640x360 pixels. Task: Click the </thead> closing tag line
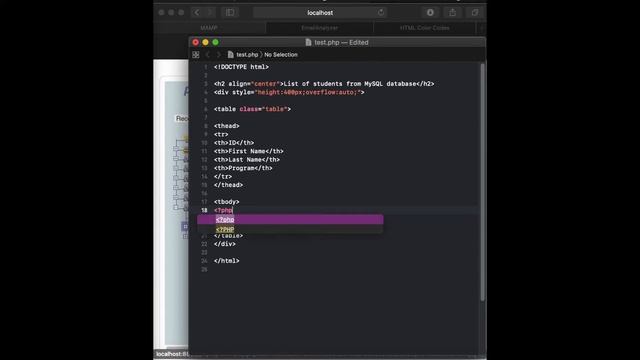point(228,185)
